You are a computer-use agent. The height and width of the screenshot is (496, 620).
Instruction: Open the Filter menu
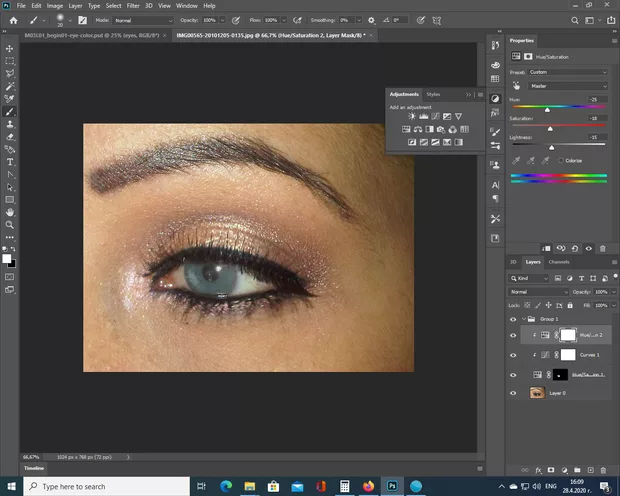tap(133, 6)
